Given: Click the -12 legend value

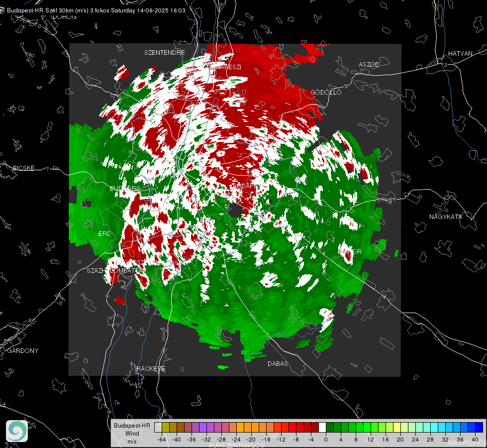Looking at the screenshot, I should coord(281,440).
